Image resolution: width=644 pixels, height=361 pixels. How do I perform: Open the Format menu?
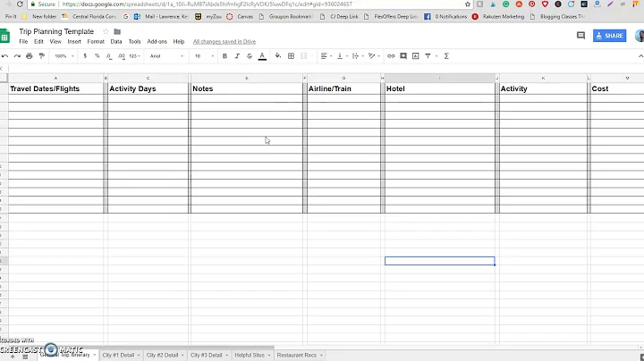pos(96,41)
